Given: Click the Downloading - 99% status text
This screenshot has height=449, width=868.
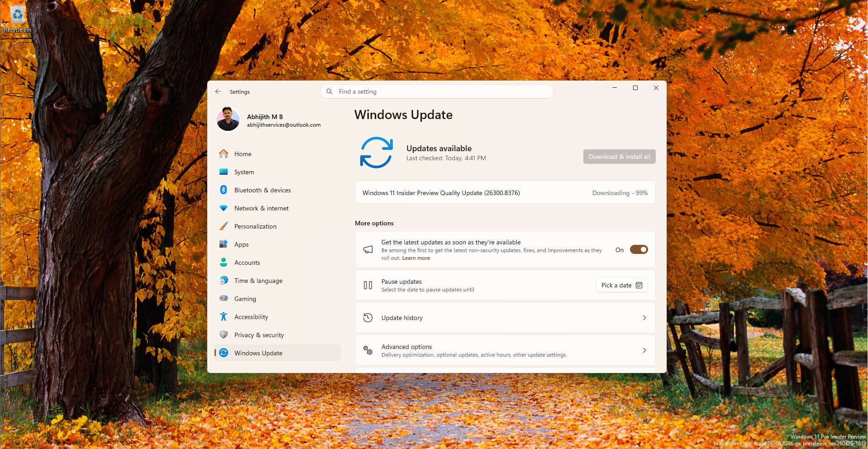Looking at the screenshot, I should 620,193.
